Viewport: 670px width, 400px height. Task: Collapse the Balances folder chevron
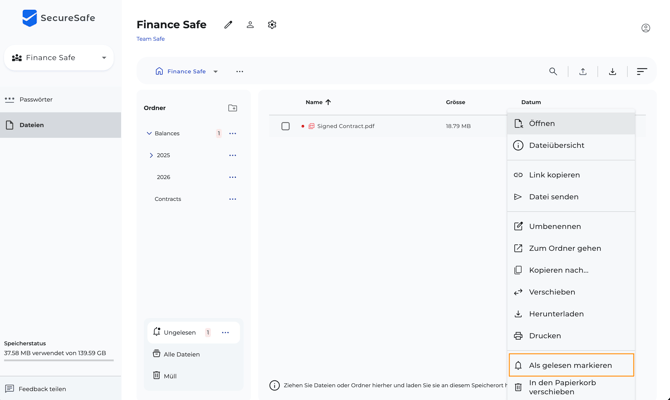pyautogui.click(x=149, y=133)
